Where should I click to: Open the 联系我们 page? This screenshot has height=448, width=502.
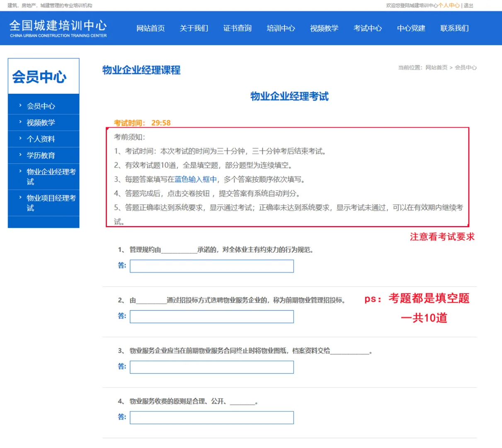click(453, 29)
